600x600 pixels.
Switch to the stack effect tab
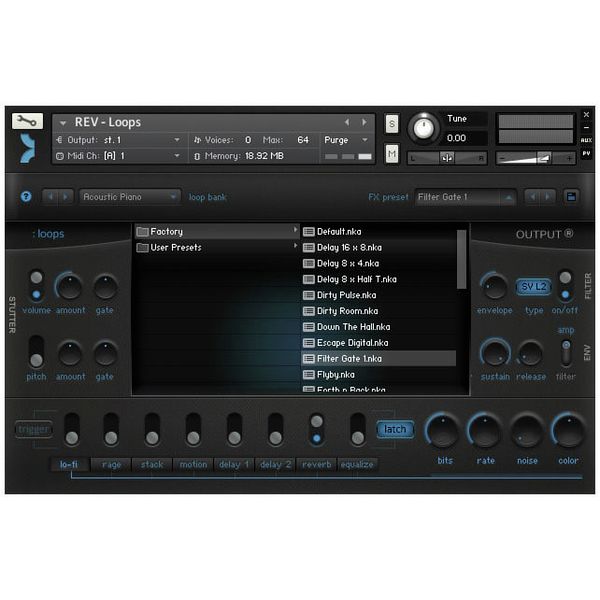[x=152, y=465]
